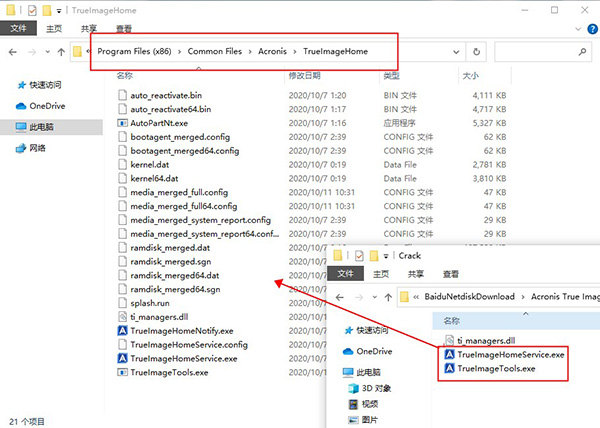Select 快速访问 in the main window sidebar
This screenshot has height=428, width=600.
pos(46,85)
